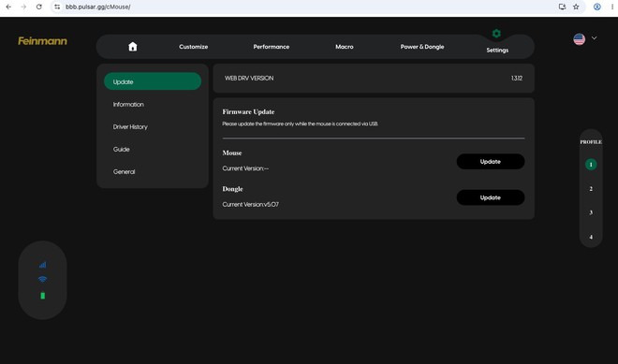Select General in the sidebar
Screen dimensions: 618x364
pyautogui.click(x=125, y=172)
